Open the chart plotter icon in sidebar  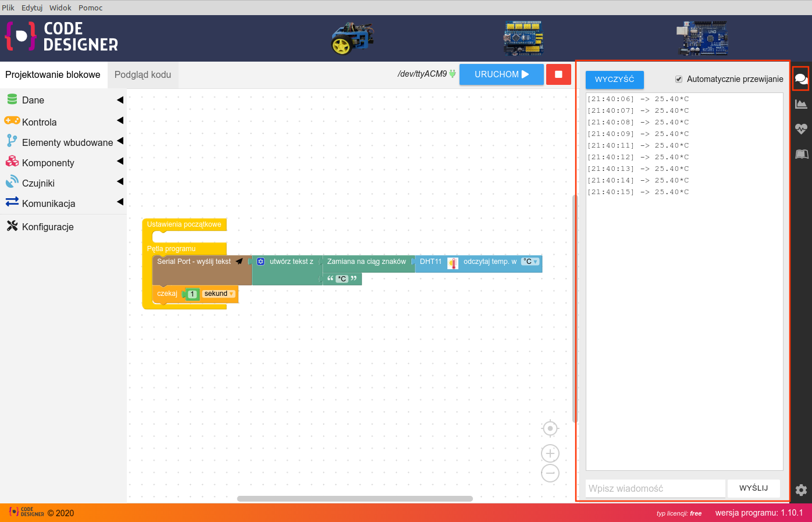(801, 104)
